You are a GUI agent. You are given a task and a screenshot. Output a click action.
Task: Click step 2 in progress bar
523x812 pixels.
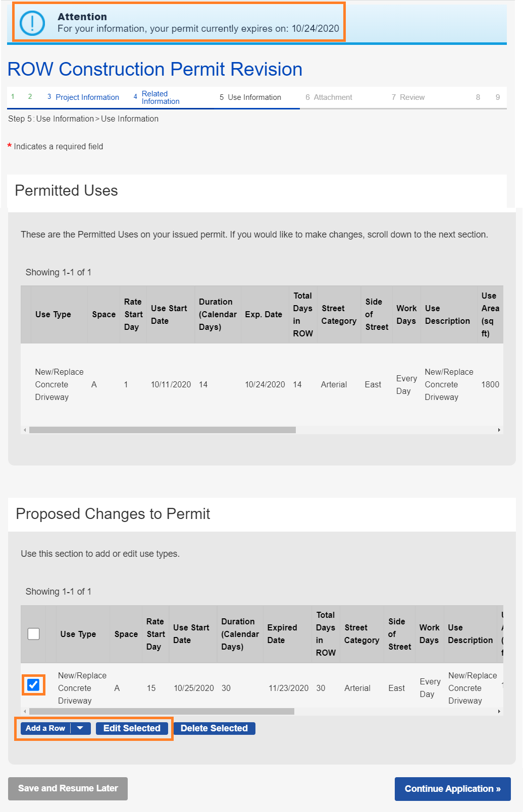30,96
